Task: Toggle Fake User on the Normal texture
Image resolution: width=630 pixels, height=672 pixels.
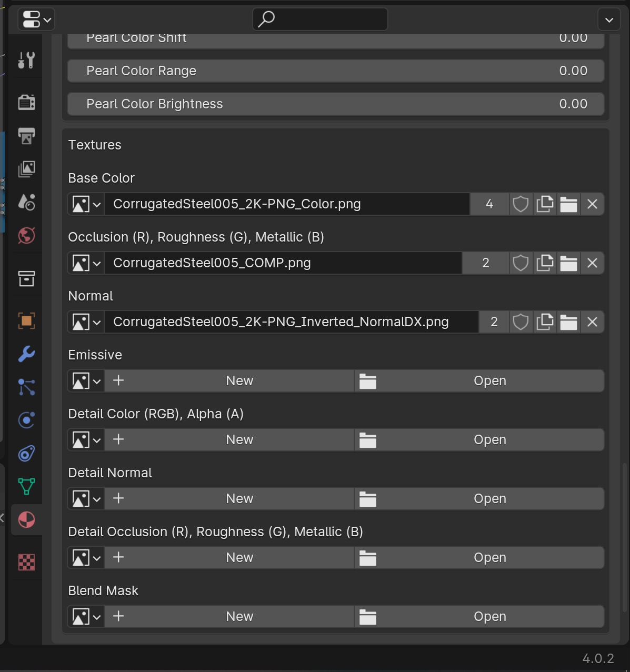Action: coord(521,322)
